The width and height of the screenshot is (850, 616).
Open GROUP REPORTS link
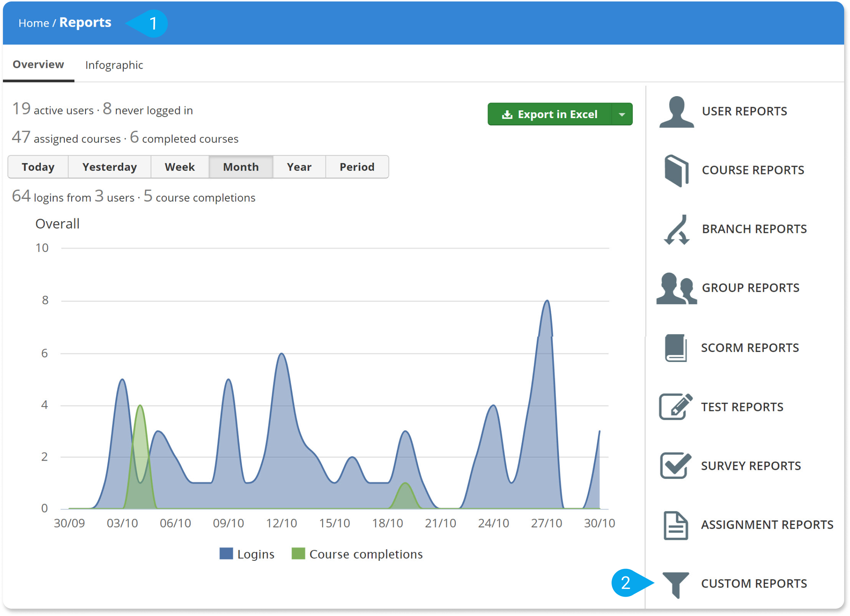[x=750, y=288]
